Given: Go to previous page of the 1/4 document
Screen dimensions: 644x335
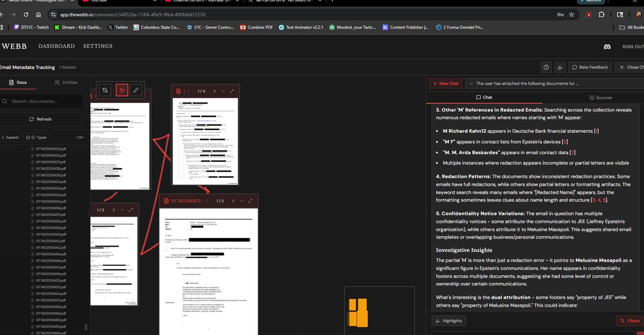Looking at the screenshot, I should click(x=188, y=91).
